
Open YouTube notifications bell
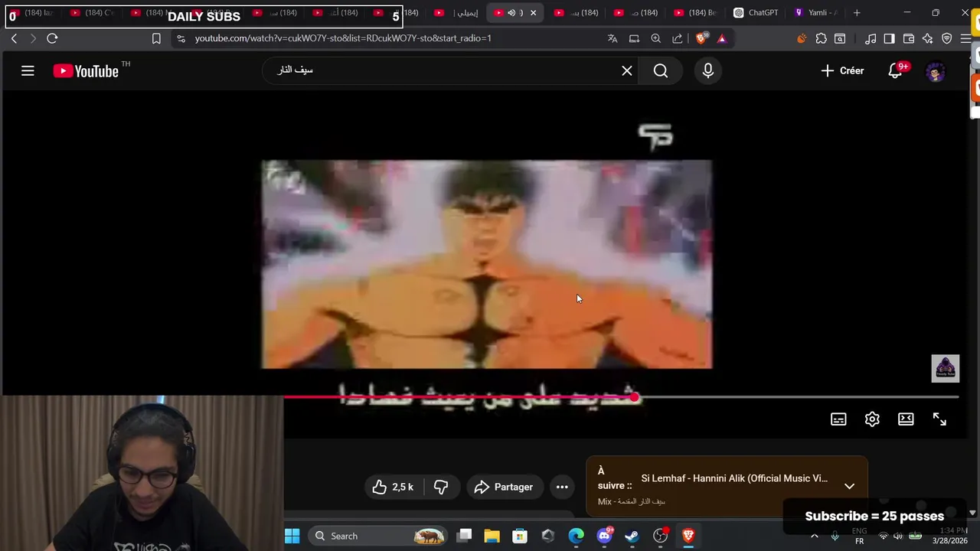coord(895,70)
